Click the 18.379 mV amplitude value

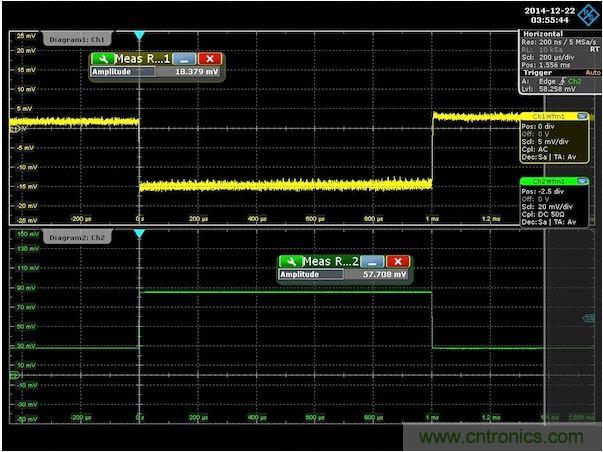tap(196, 72)
